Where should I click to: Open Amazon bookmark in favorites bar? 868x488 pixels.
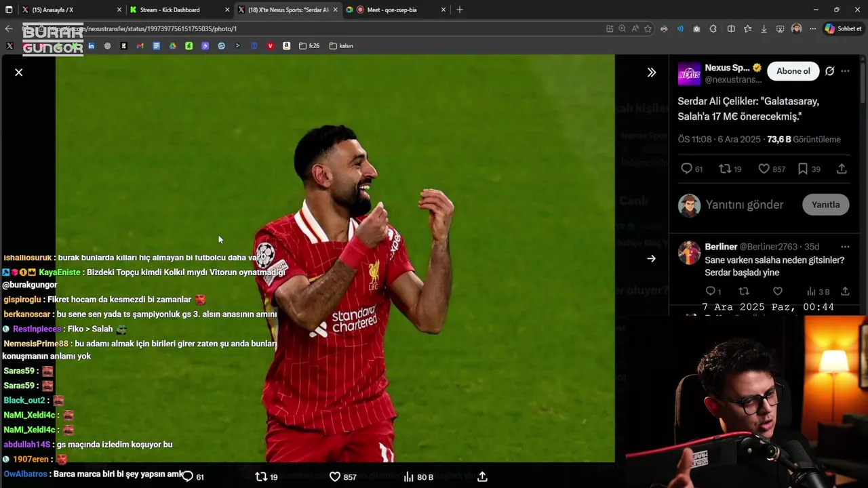pos(286,46)
